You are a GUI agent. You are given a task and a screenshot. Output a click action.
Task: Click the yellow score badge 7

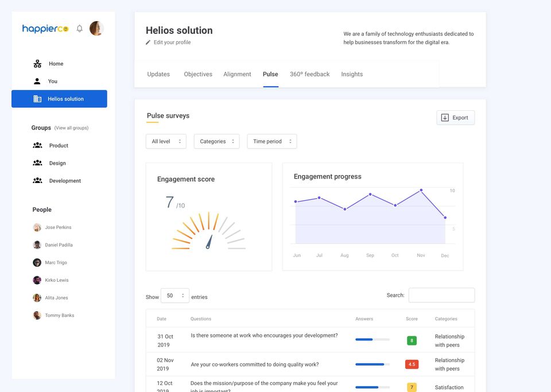pyautogui.click(x=412, y=387)
